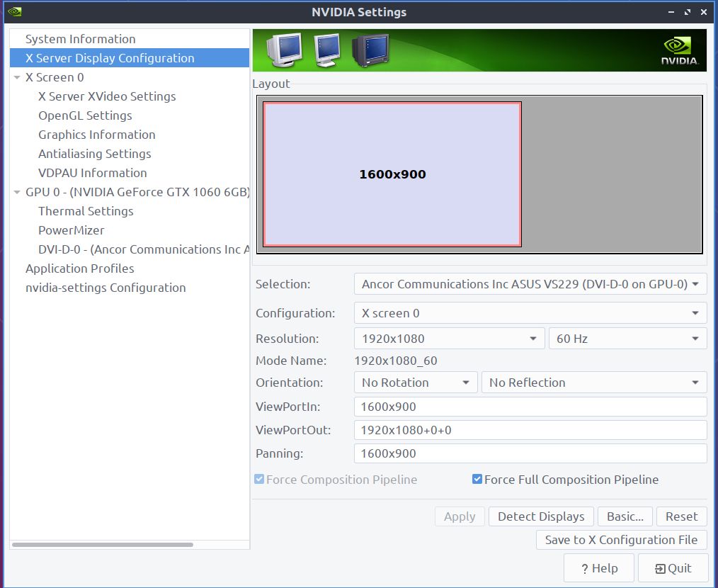Quit the NVIDIA Settings application
Screen dimensions: 718x588
(x=673, y=568)
